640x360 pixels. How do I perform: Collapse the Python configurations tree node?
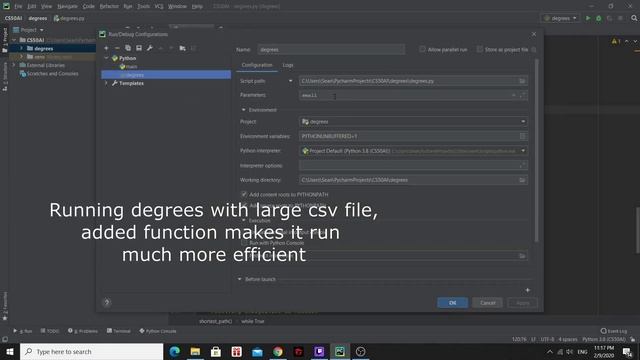pos(107,58)
